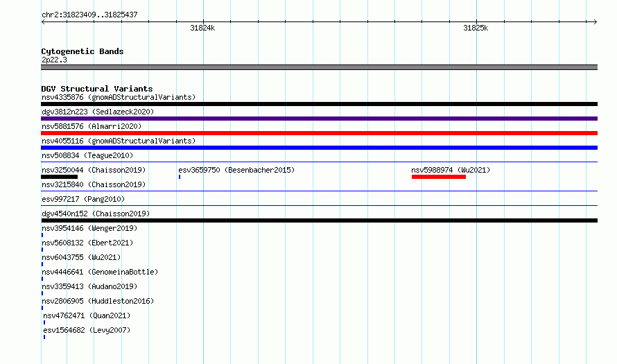Click the Cytogenetic Bands track title

tap(82, 51)
